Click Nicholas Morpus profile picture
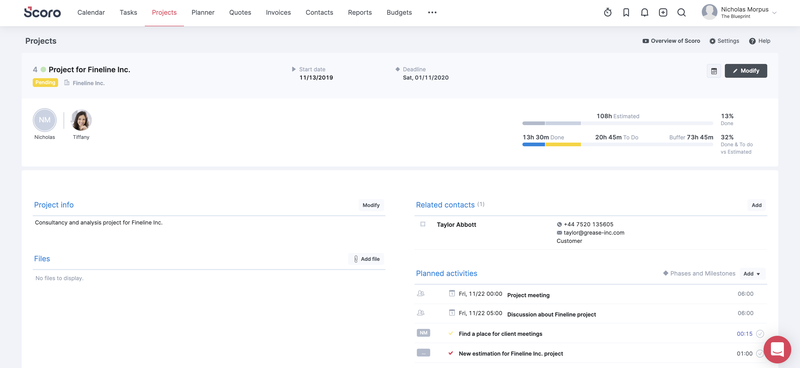This screenshot has height=368, width=800. [x=709, y=12]
